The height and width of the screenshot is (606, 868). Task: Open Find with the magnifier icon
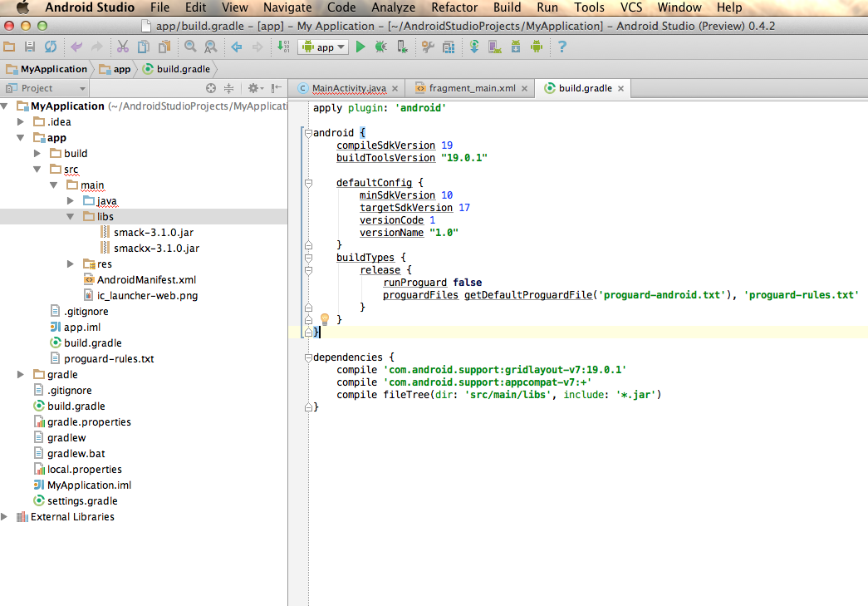190,47
